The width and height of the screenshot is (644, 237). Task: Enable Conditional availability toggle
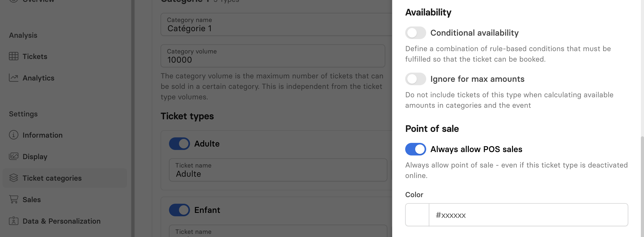coord(415,33)
